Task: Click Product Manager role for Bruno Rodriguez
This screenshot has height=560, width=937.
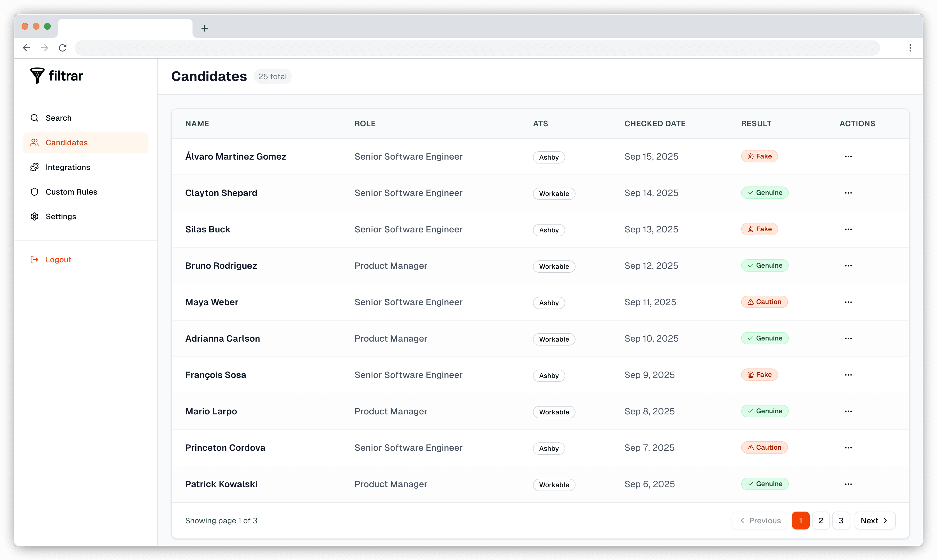Action: tap(391, 266)
